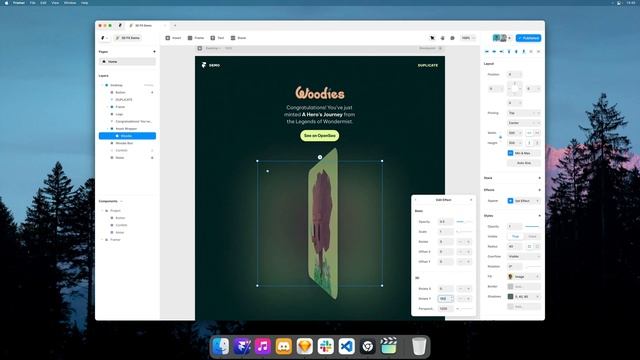640x360 pixels.
Task: Click the collaborator avatars
Action: 500,38
